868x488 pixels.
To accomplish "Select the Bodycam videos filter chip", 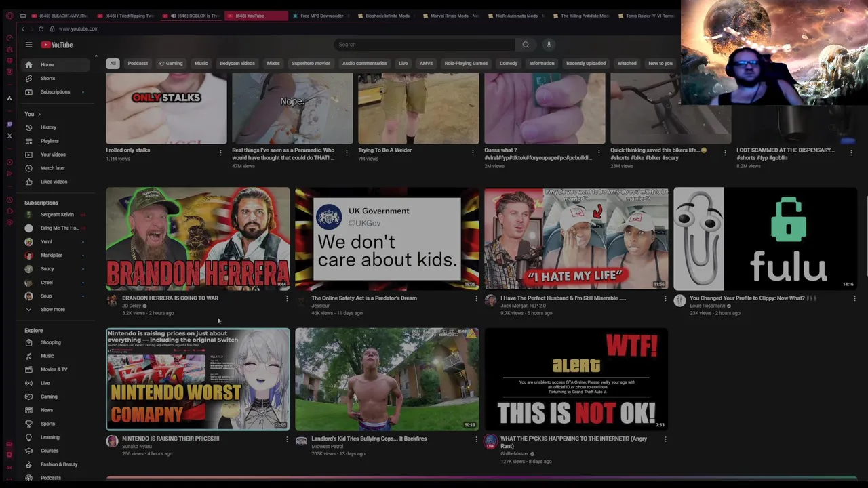I will [x=237, y=64].
